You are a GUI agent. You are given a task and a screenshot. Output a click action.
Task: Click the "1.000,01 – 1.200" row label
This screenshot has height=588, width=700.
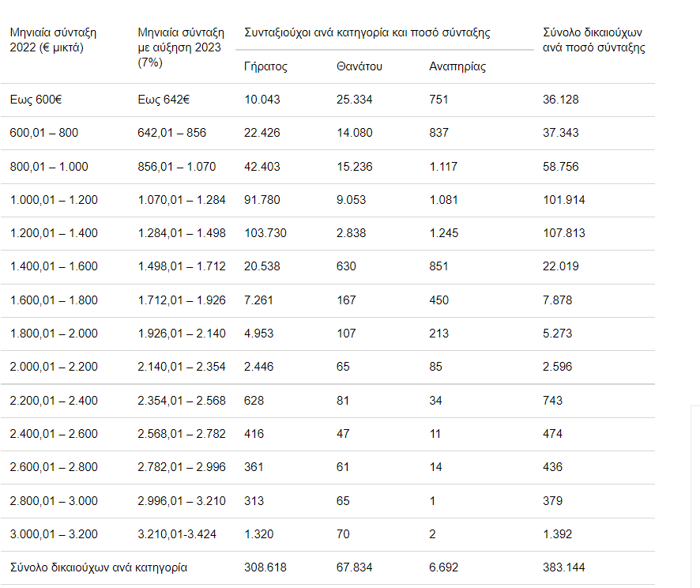55,200
